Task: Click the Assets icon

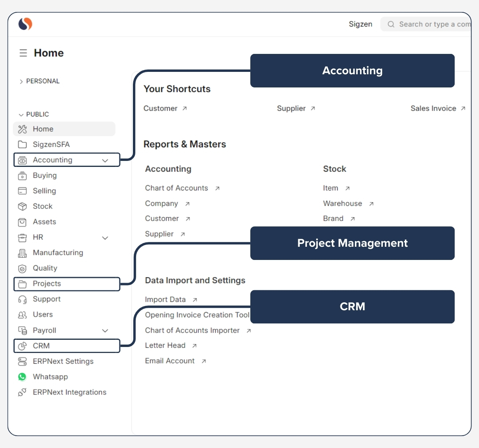Action: (22, 222)
